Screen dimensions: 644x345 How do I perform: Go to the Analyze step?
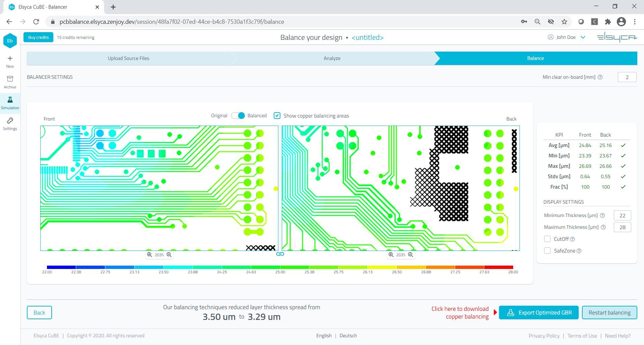tap(332, 58)
